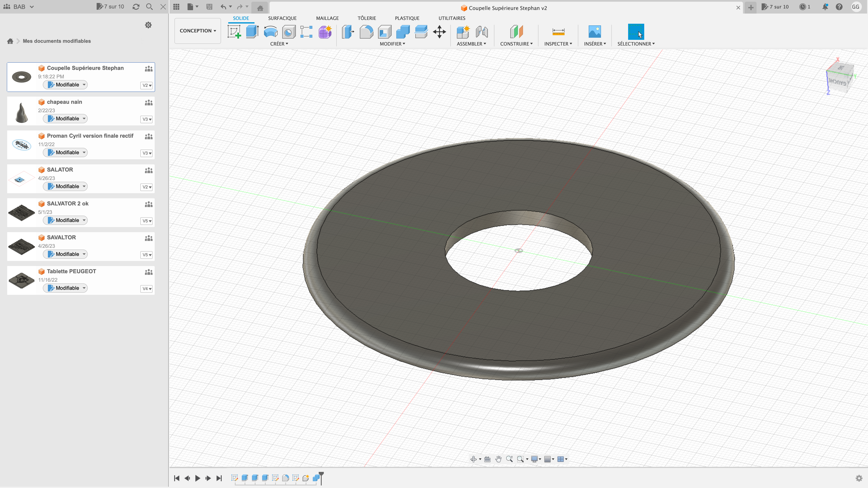The width and height of the screenshot is (868, 488).
Task: Expand the CONSTRUIRE menu
Action: point(516,44)
